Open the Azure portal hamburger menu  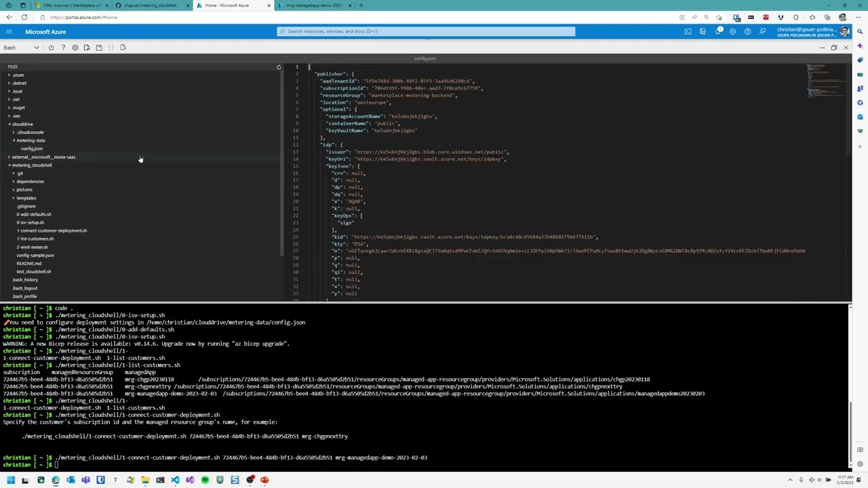[x=9, y=32]
